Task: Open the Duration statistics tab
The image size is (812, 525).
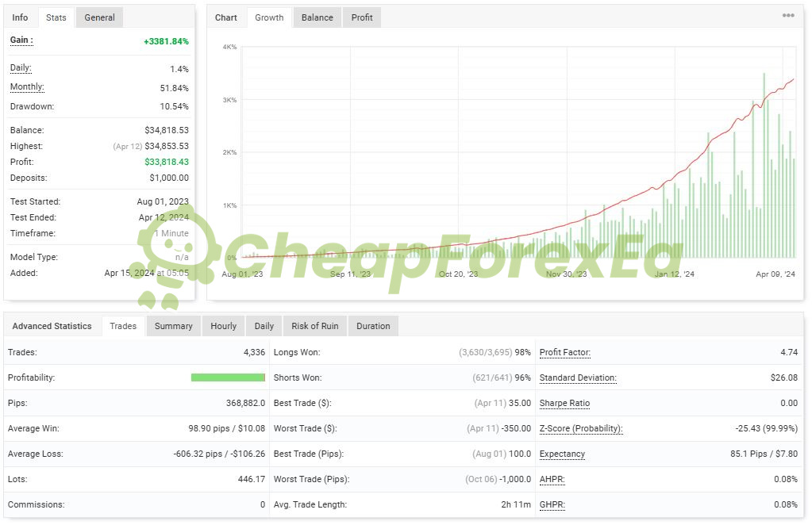Action: coord(373,327)
